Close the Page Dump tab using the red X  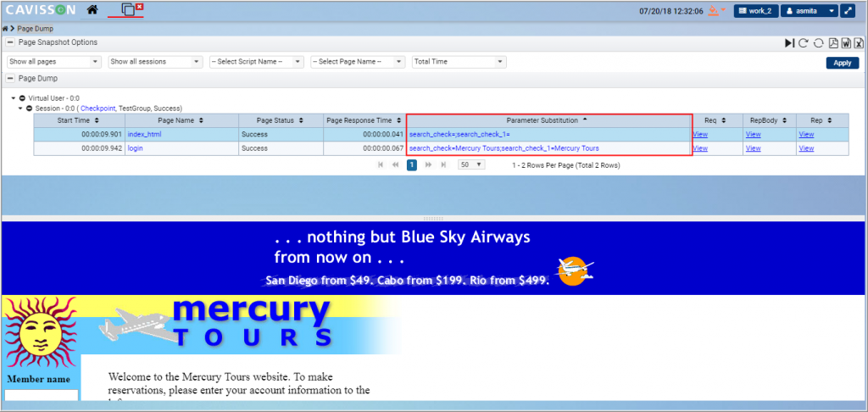(x=140, y=6)
